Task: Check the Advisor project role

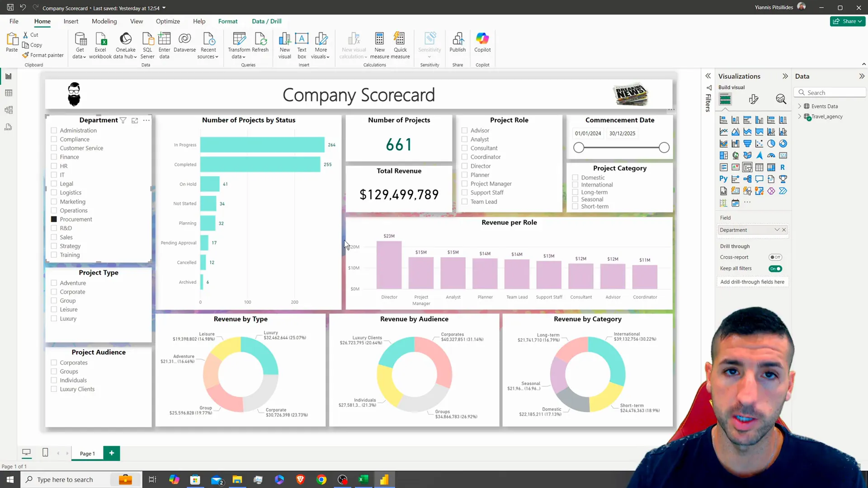Action: point(464,130)
